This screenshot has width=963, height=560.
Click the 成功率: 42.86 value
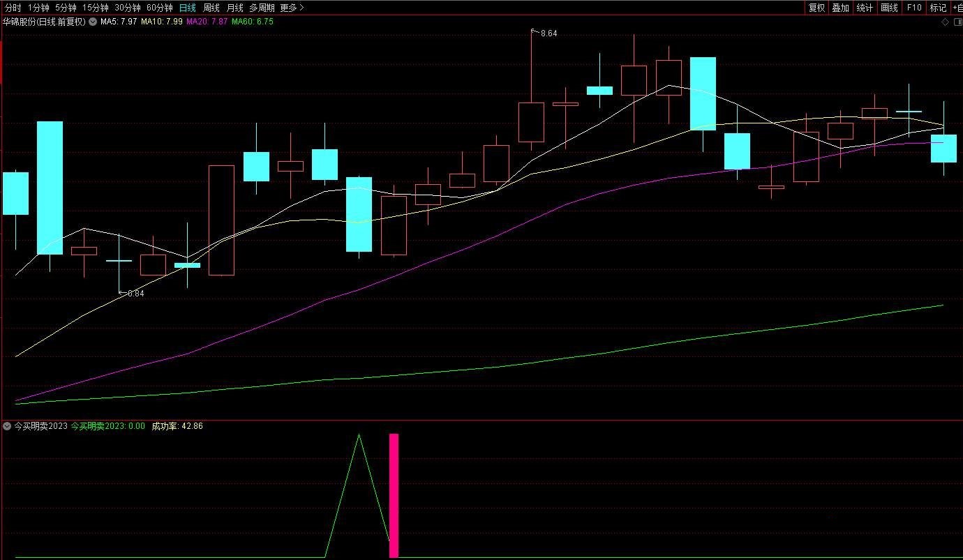(177, 426)
